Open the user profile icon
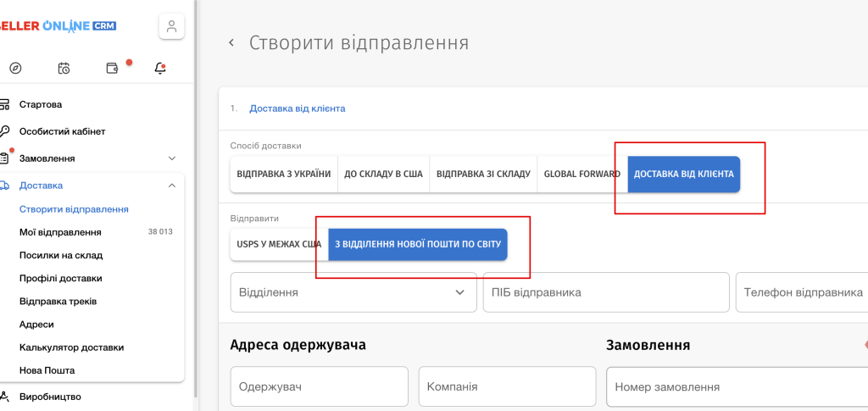The height and width of the screenshot is (411, 868). 171,26
